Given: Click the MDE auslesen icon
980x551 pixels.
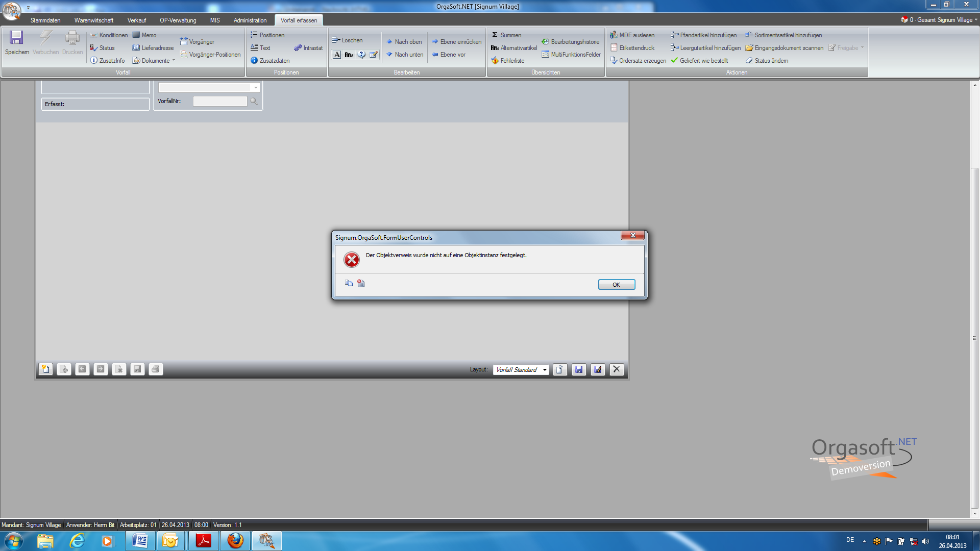Looking at the screenshot, I should click(x=614, y=35).
